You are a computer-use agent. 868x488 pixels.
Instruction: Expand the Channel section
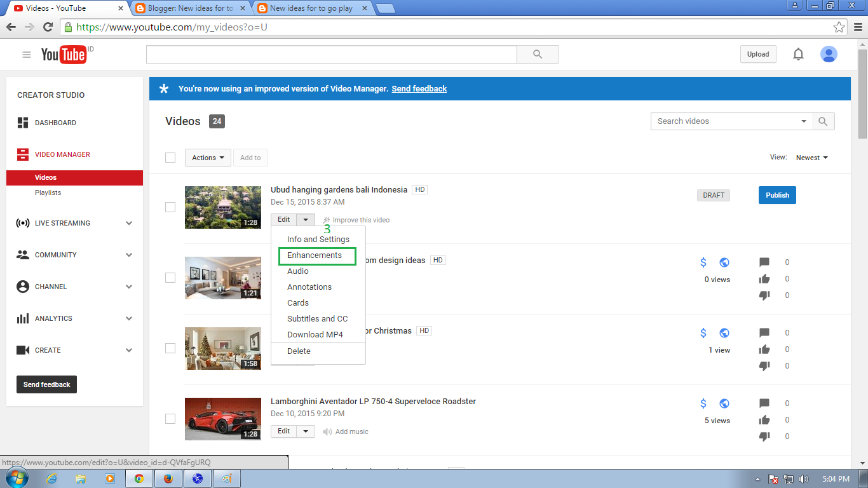click(x=129, y=287)
